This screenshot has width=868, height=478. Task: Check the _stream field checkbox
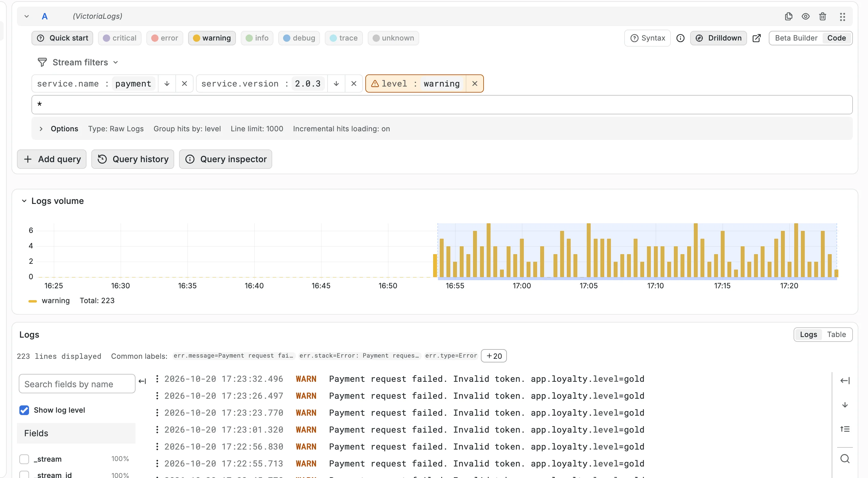24,459
